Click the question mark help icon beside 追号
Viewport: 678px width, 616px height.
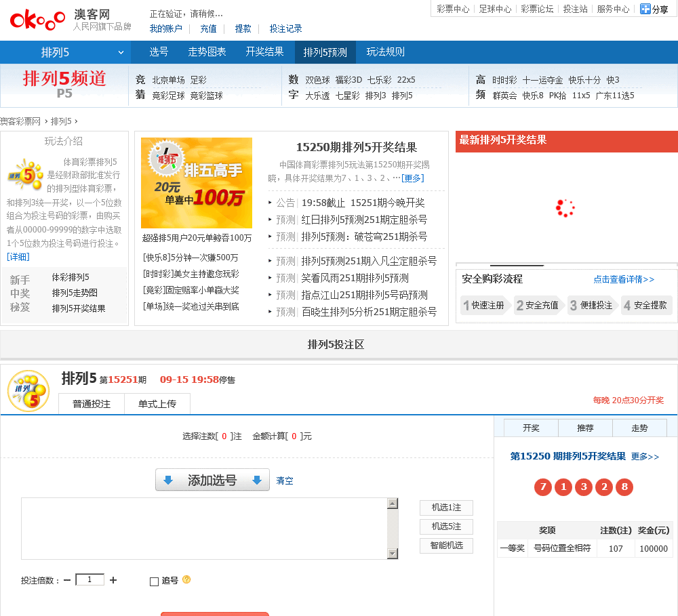point(186,579)
